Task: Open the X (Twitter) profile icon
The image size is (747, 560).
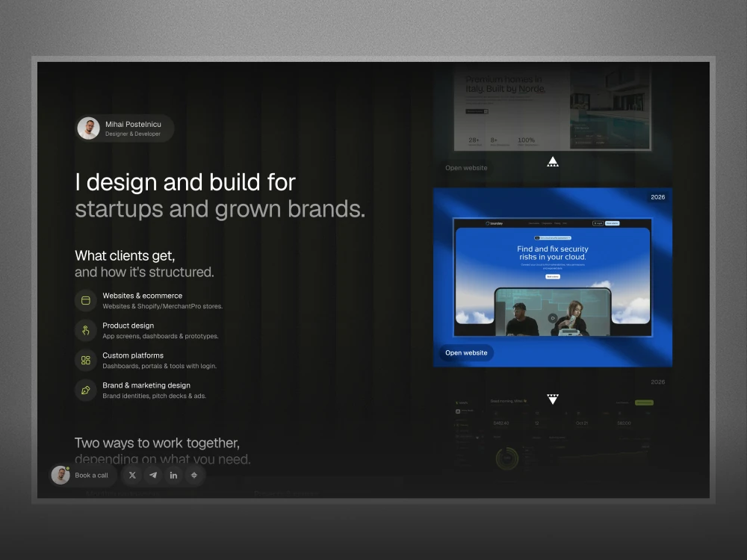Action: (x=132, y=475)
